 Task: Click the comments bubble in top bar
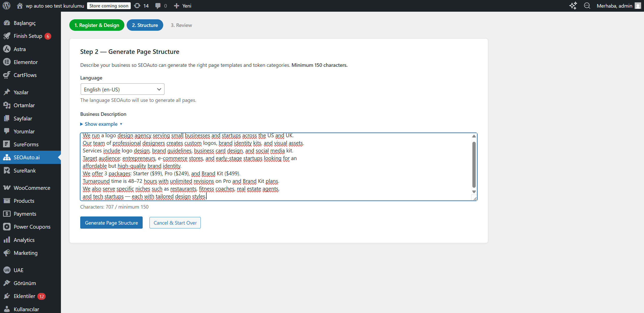[x=158, y=6]
